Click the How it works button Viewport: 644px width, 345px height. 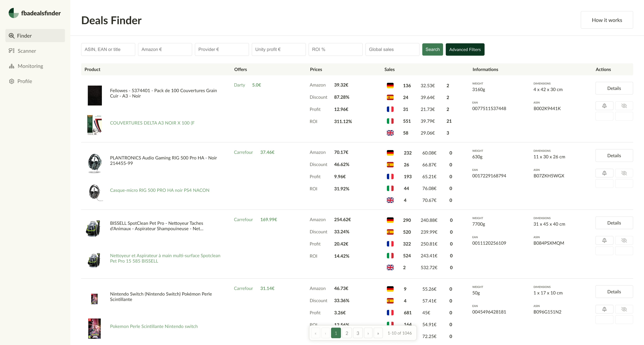tap(607, 20)
